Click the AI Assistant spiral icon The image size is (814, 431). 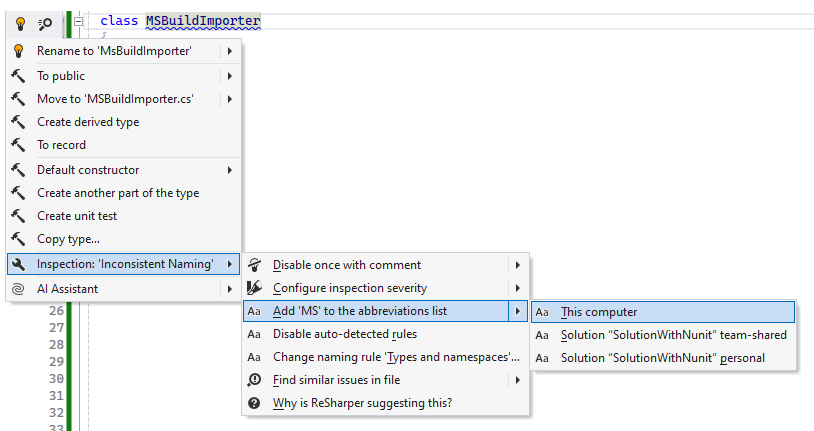coord(17,289)
